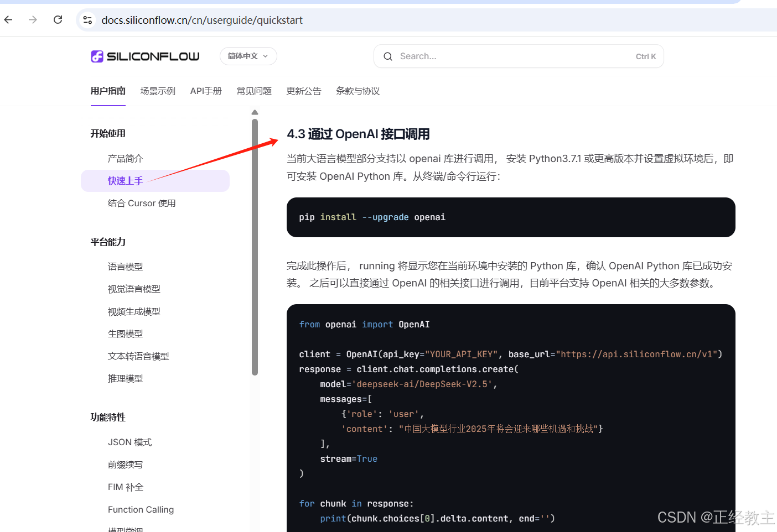The height and width of the screenshot is (532, 777).
Task: Click the SiliconFlow logo
Action: click(145, 56)
